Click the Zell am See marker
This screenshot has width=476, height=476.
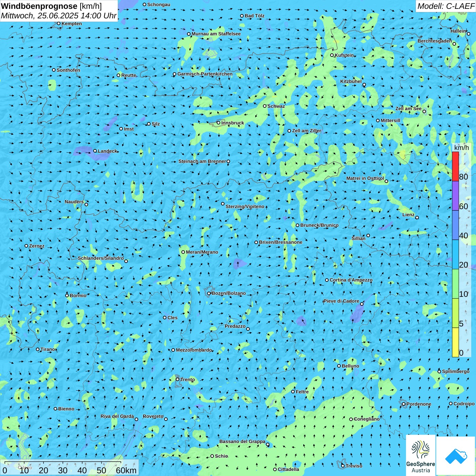tap(424, 111)
